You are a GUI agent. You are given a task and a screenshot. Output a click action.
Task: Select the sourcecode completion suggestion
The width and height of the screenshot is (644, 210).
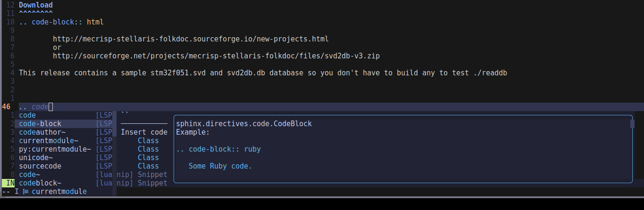(40, 166)
